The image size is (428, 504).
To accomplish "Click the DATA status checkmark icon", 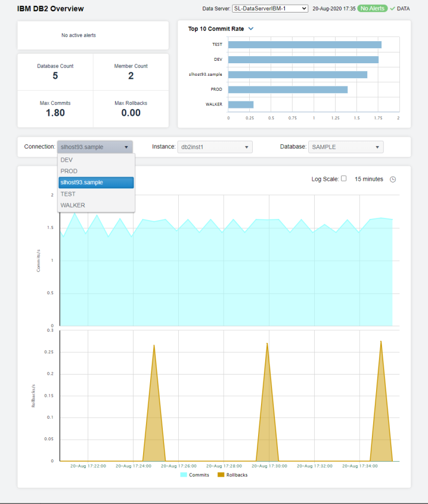I will (392, 9).
